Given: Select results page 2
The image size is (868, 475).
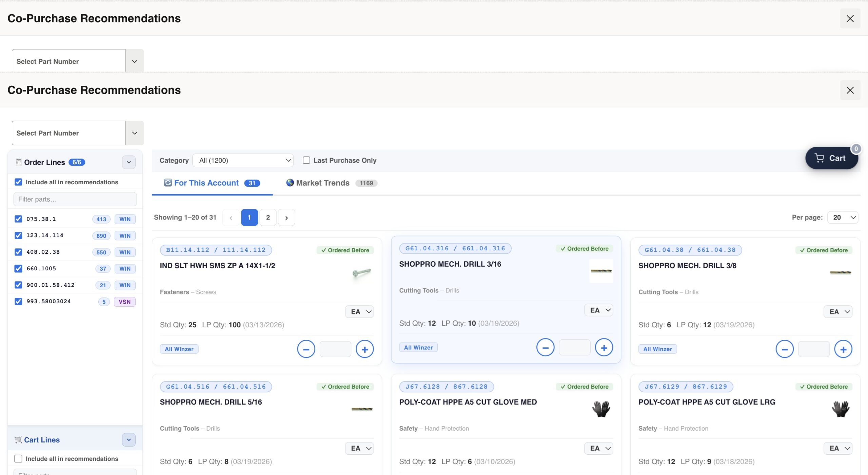Looking at the screenshot, I should click(x=268, y=218).
